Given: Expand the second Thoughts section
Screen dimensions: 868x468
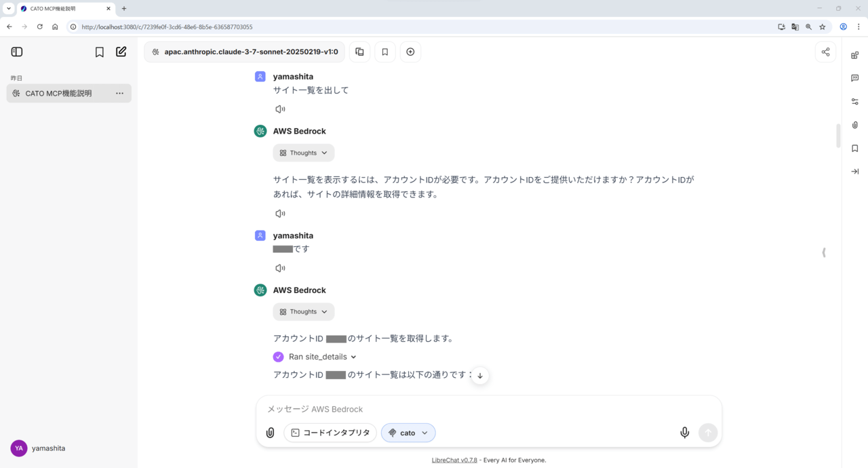Looking at the screenshot, I should 304,311.
